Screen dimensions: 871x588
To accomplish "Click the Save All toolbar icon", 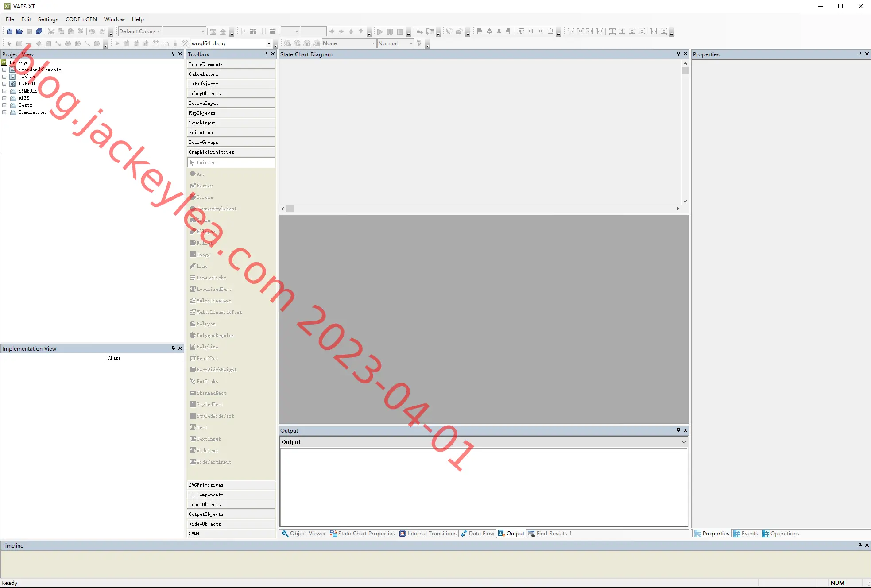I will [39, 31].
